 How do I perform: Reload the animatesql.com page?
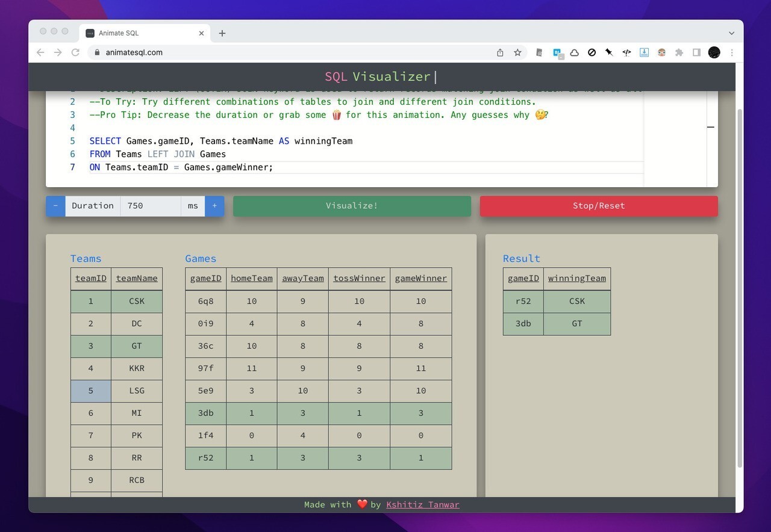(x=75, y=52)
